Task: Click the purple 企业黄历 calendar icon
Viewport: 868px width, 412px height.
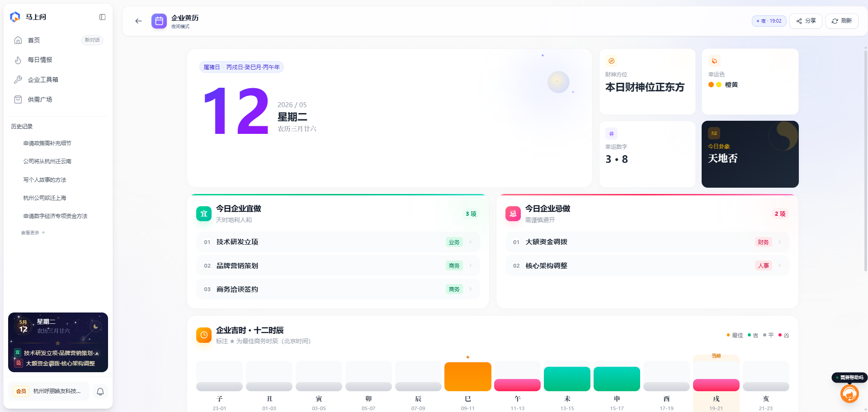Action: tap(159, 21)
